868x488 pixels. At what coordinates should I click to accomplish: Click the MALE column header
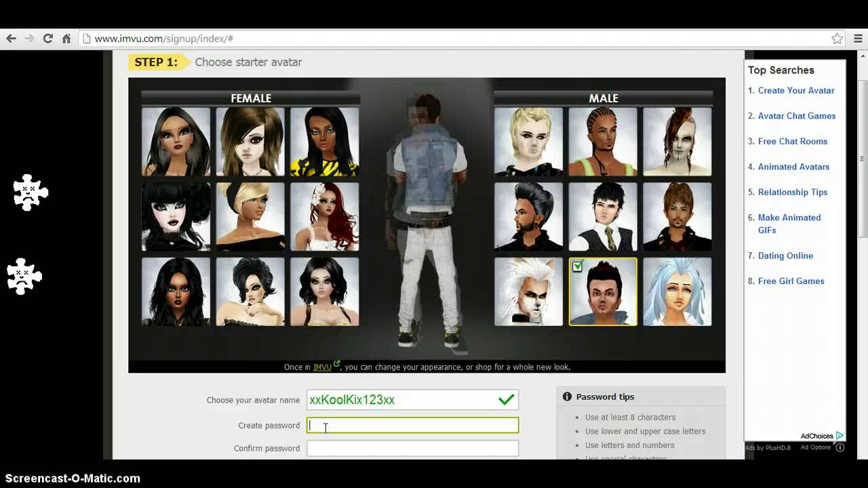point(604,98)
